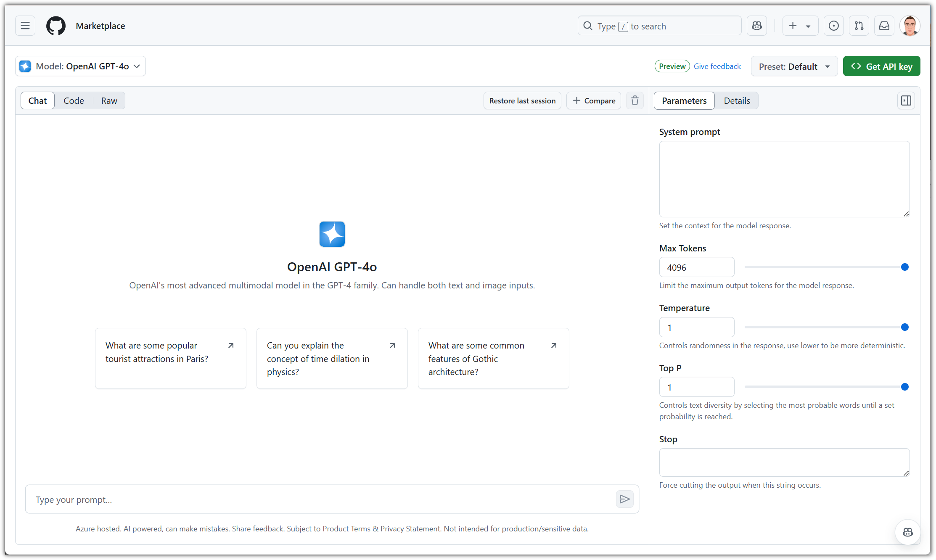The height and width of the screenshot is (560, 936).
Task: Open the issues icon in header
Action: point(833,26)
